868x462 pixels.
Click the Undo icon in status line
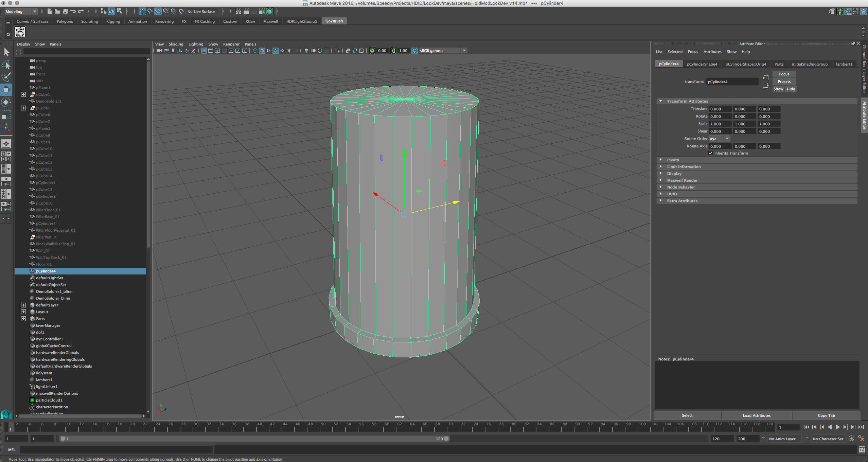pyautogui.click(x=73, y=12)
